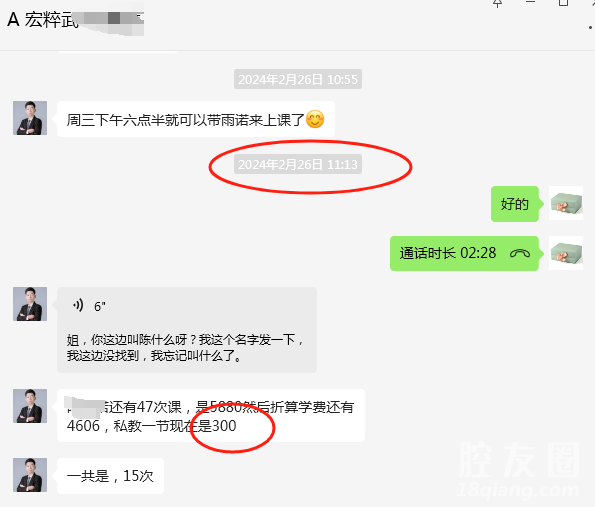Click the 2024年2月26日 11:13 timestamp

pos(298,164)
